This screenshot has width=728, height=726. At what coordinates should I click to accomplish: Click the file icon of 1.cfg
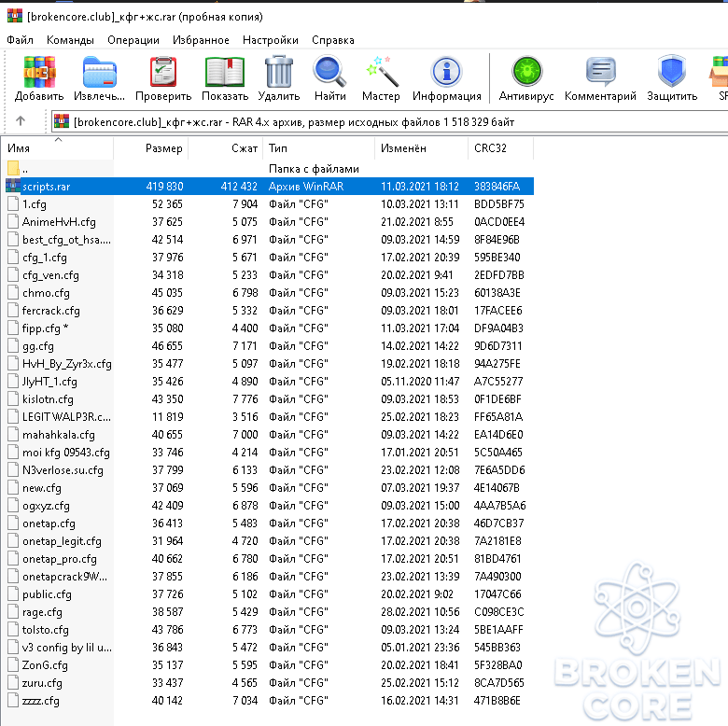pos(13,203)
